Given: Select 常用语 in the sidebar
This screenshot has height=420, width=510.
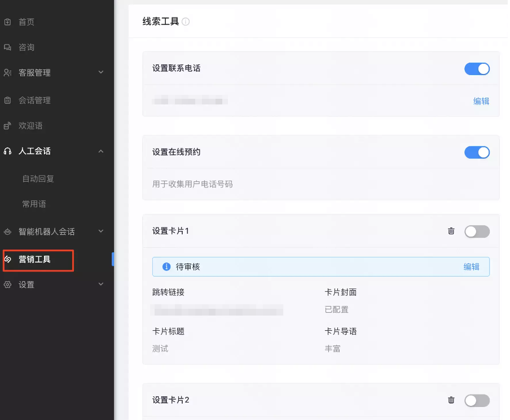Looking at the screenshot, I should (x=34, y=204).
